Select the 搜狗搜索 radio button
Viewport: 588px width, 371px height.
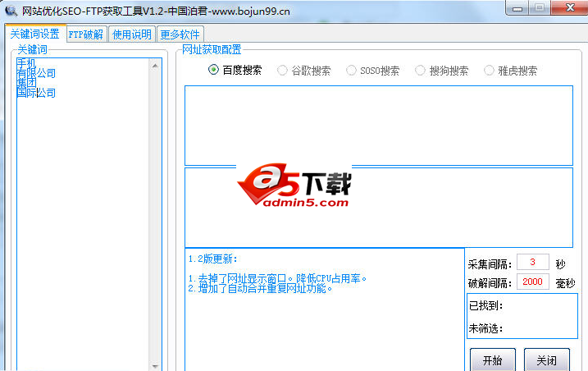point(441,71)
